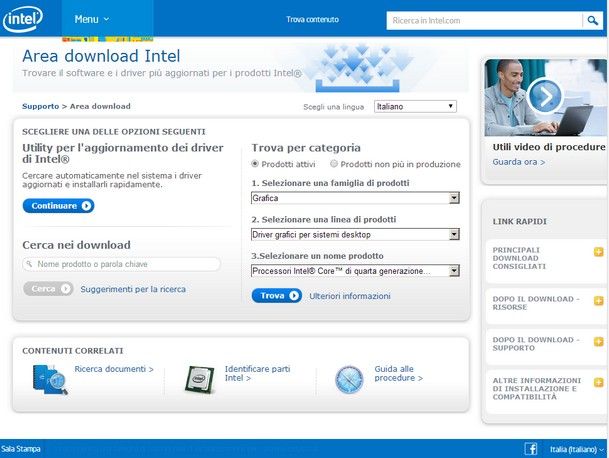Click the Supporto breadcrumb link
The image size is (609, 458).
pyautogui.click(x=40, y=106)
